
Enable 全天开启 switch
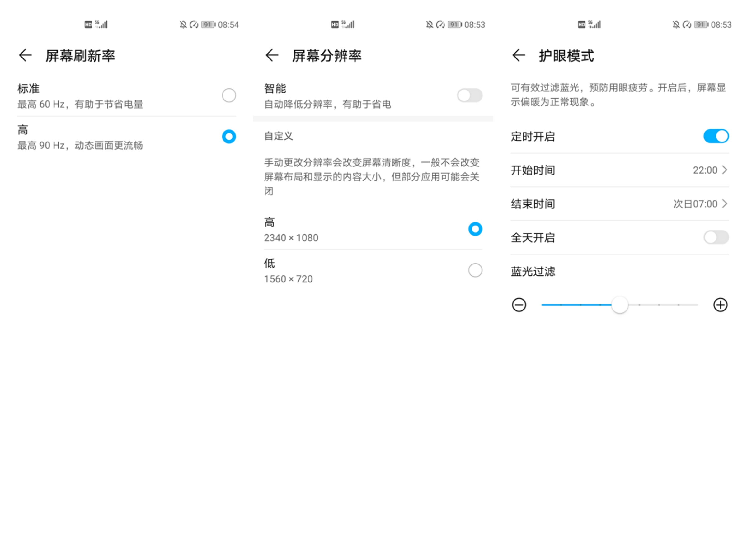pyautogui.click(x=716, y=237)
